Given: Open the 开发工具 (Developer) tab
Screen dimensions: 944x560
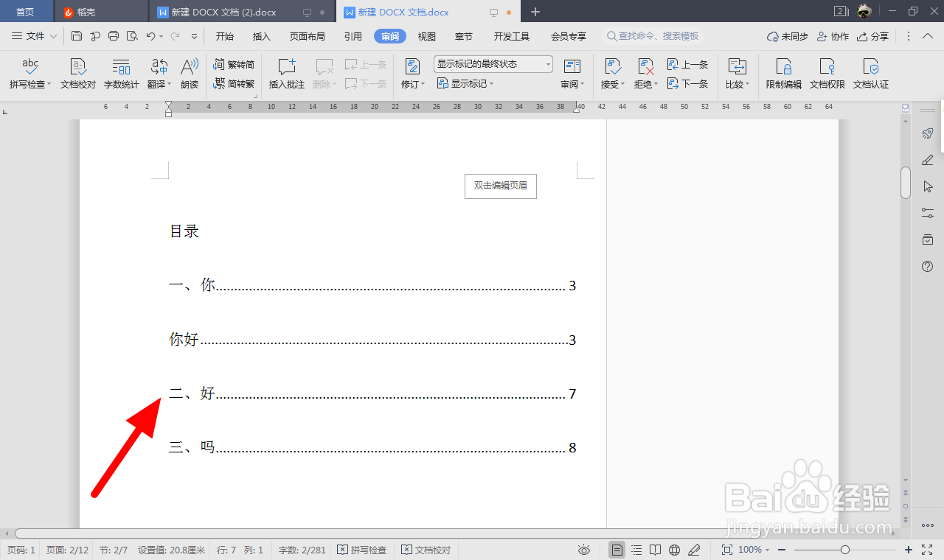Looking at the screenshot, I should 512,36.
